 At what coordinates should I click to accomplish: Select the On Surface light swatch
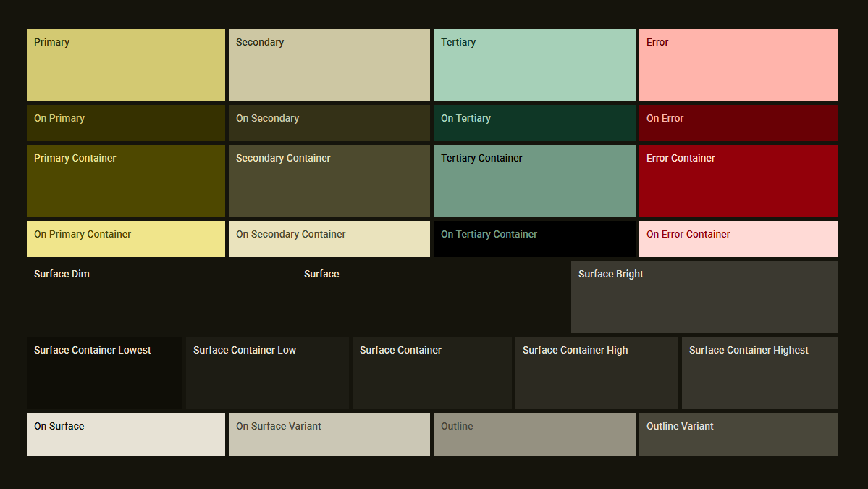[126, 435]
